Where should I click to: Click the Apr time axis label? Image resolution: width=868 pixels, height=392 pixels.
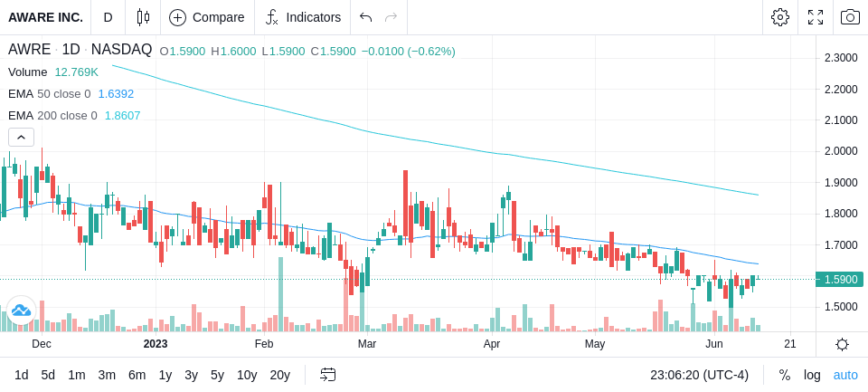pos(492,344)
